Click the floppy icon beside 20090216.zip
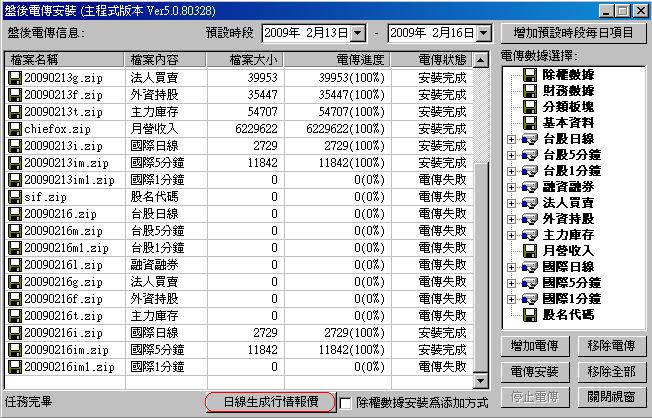 pos(15,214)
